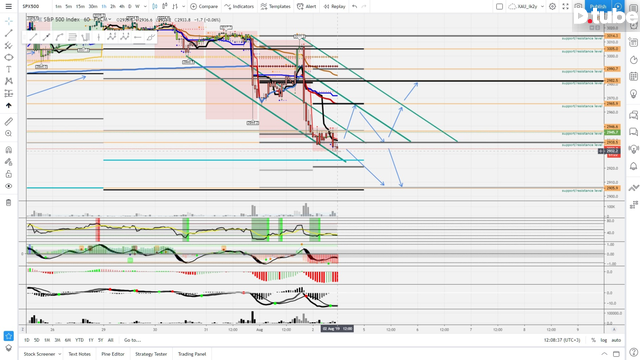Image resolution: width=640 pixels, height=360 pixels.
Task: Toggle magnet mode in left toolbar
Action: coord(9,150)
